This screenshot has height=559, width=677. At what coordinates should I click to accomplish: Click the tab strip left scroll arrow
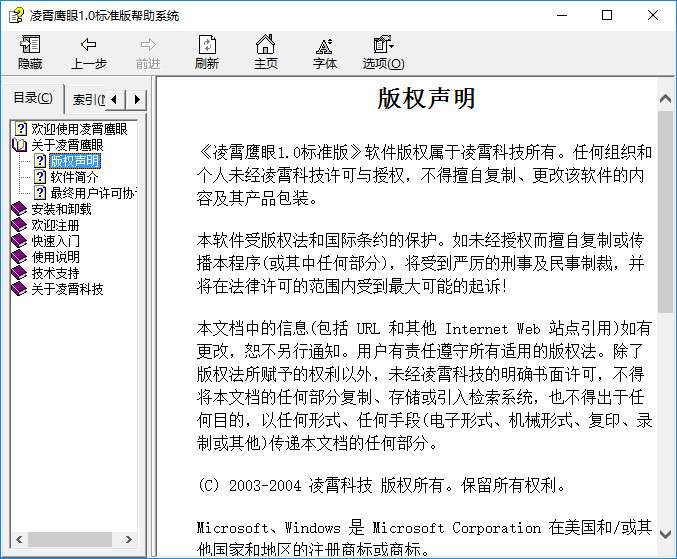click(x=114, y=100)
